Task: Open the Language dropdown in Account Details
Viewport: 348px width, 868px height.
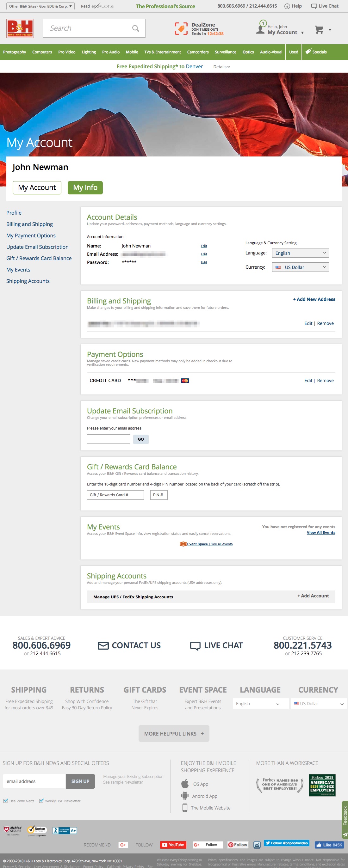Action: click(300, 253)
